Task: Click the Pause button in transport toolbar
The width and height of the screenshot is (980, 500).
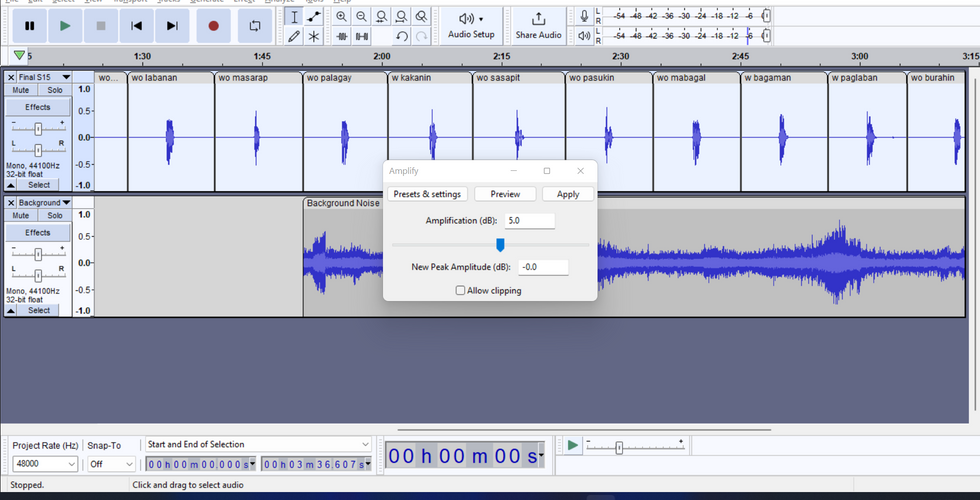Action: coord(30,26)
